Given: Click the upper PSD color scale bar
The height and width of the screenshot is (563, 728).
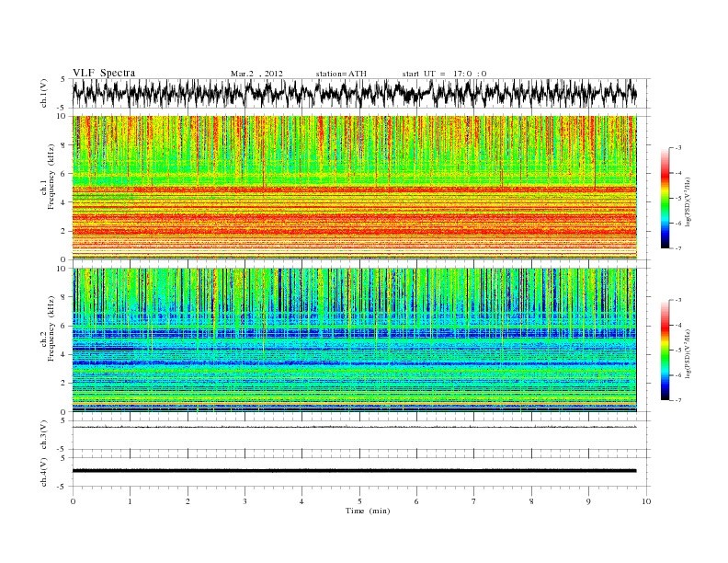Looking at the screenshot, I should [x=665, y=199].
